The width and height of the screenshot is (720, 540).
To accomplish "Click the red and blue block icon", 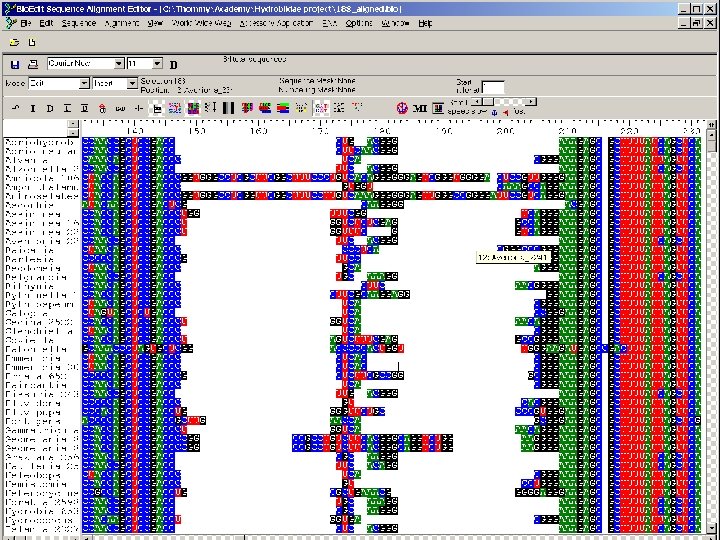I will tap(265, 108).
